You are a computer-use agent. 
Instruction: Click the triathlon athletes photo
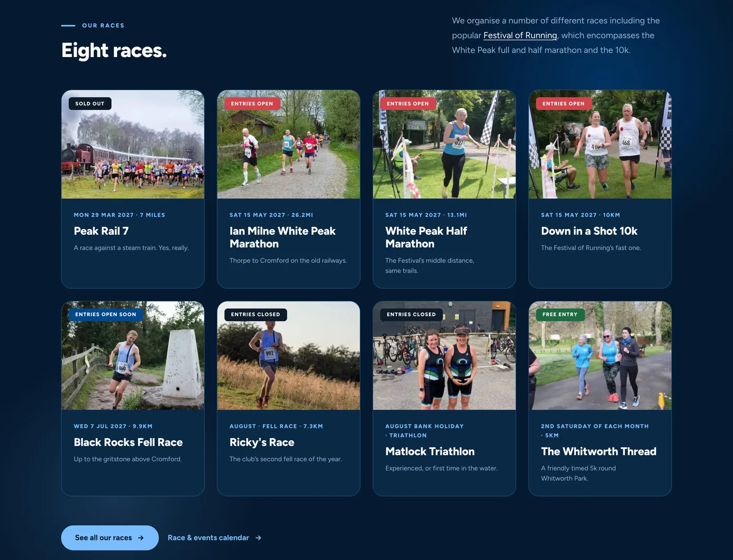(x=444, y=356)
